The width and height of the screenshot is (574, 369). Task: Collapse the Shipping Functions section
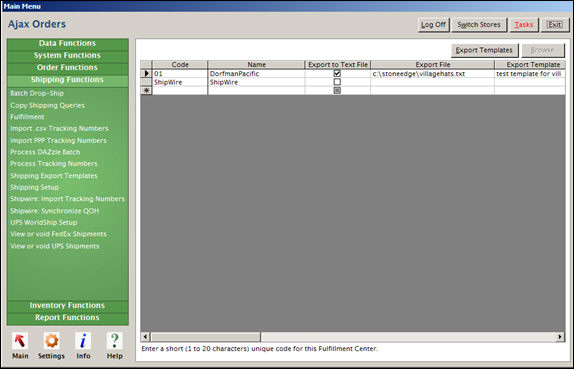point(67,80)
